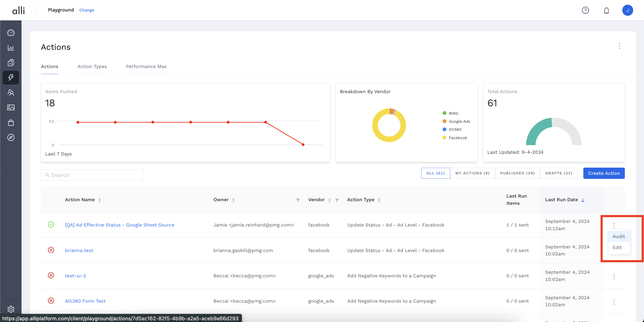Viewport: 644px width, 322px height.
Task: Open the notifications bell icon
Action: tap(606, 10)
